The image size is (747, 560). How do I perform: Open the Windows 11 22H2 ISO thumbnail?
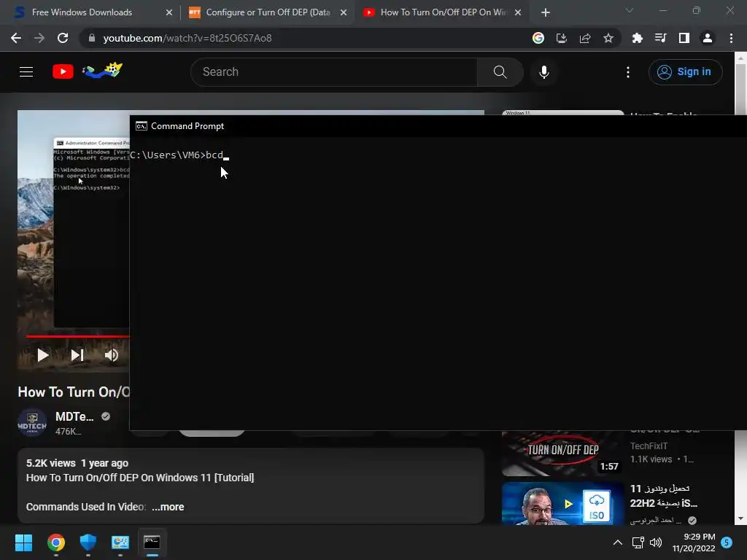point(562,504)
